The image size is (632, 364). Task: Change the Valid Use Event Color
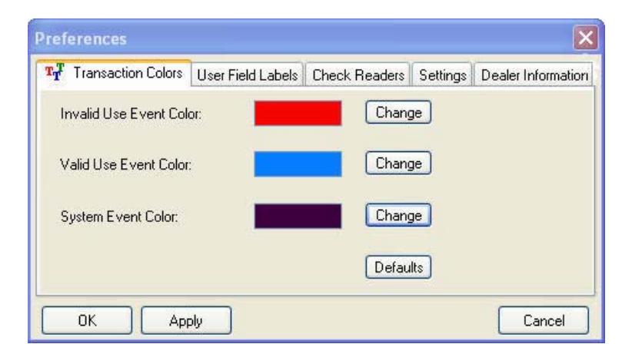398,163
